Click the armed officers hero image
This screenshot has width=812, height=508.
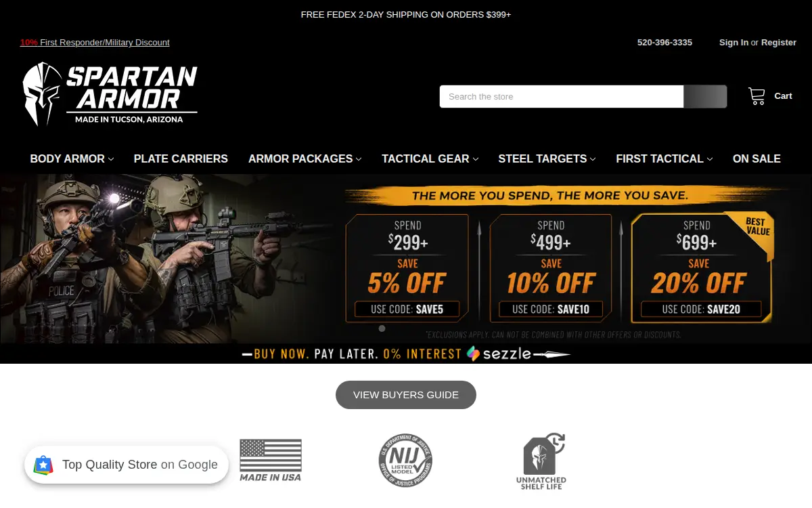point(169,259)
